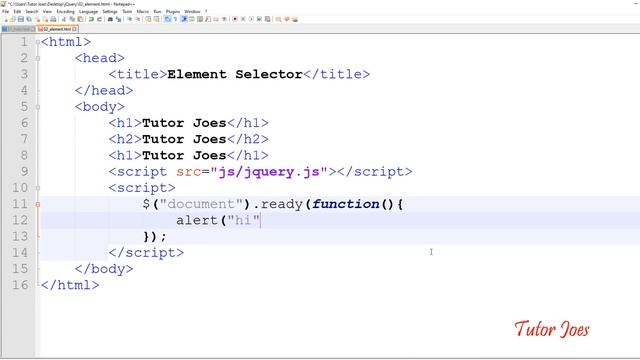
Task: Click the Zoom Out toolbar icon
Action: point(138,19)
